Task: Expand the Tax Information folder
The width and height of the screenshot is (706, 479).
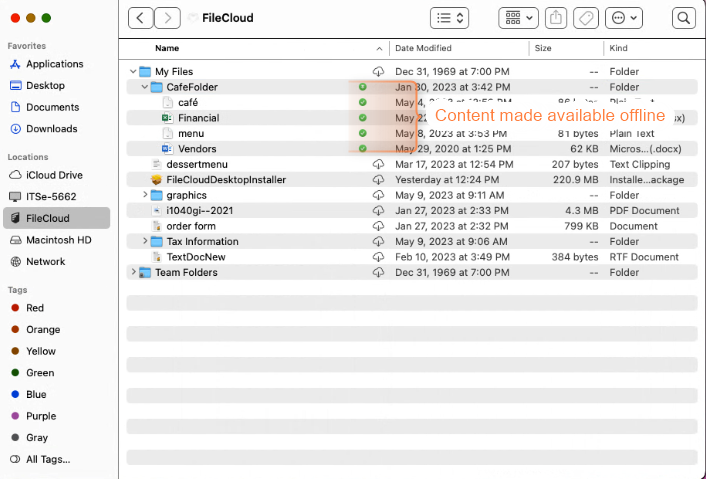Action: point(145,241)
